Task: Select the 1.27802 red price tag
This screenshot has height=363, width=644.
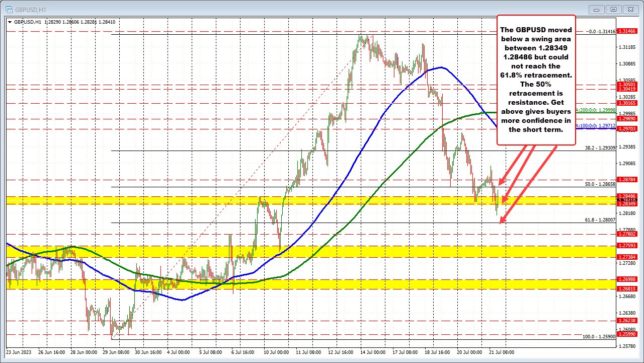Action: pyautogui.click(x=627, y=234)
